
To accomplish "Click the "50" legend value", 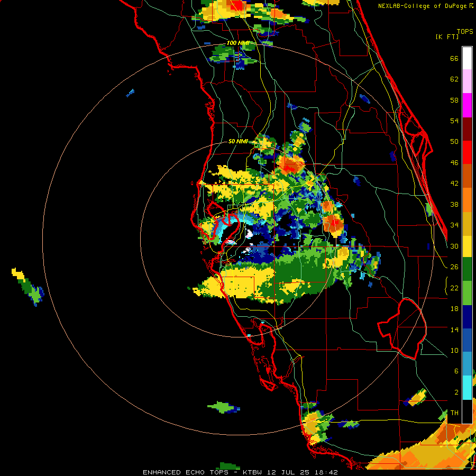I will point(454,142).
